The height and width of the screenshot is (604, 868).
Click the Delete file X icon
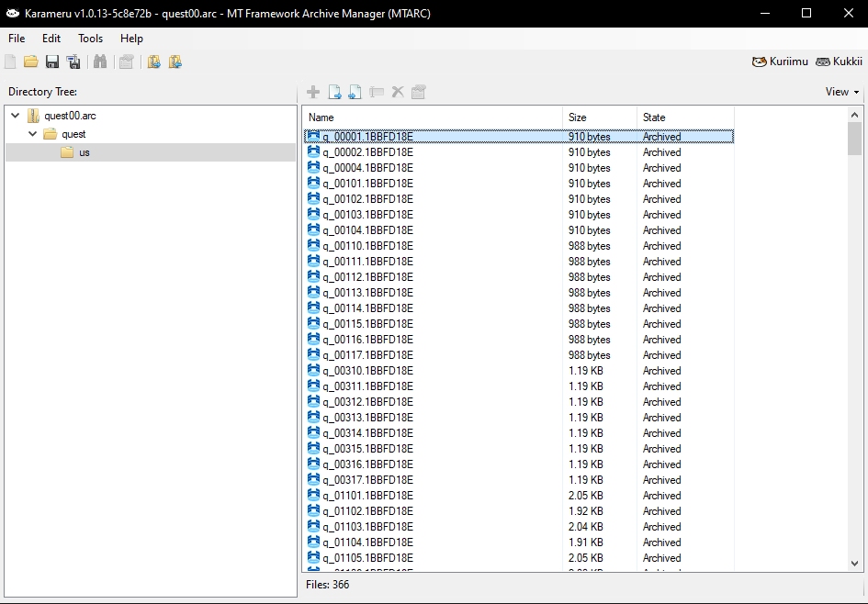(x=398, y=92)
